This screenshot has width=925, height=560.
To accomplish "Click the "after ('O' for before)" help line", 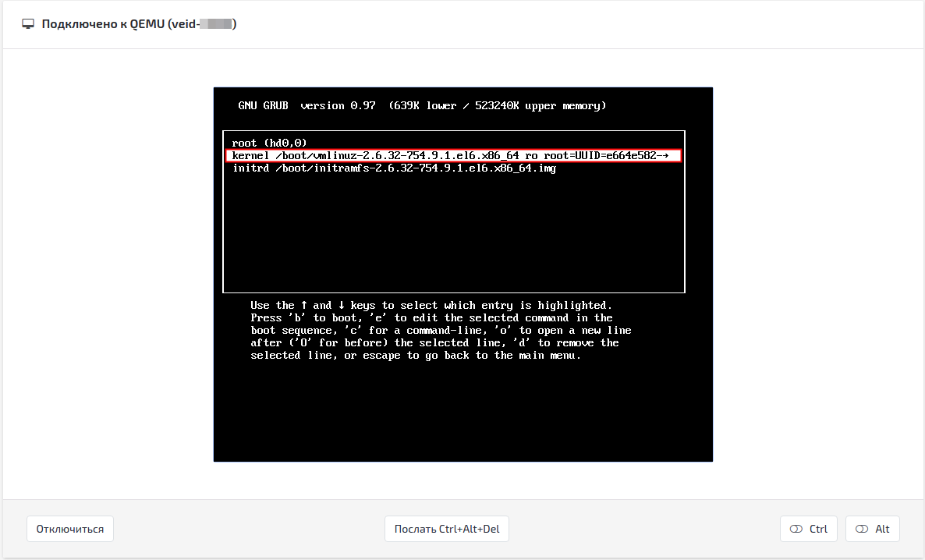I will coord(434,343).
